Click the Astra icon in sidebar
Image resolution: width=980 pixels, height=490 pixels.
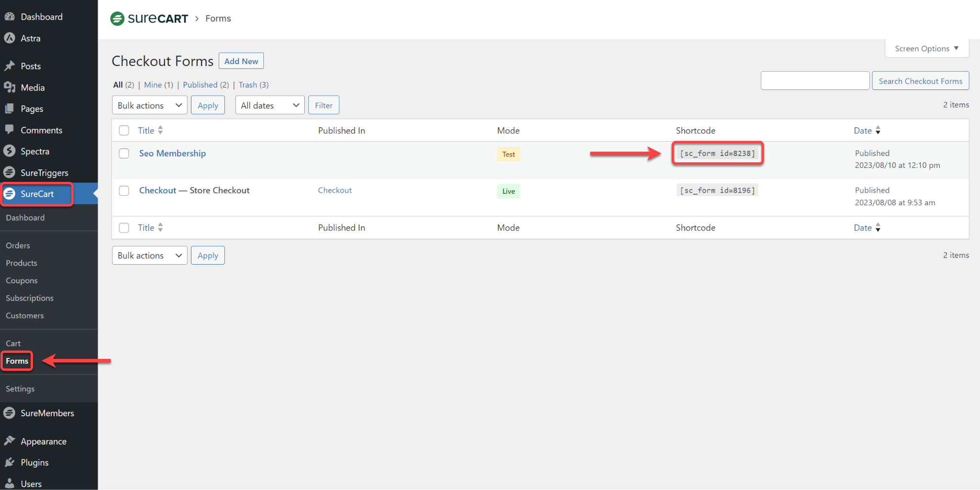click(x=10, y=38)
